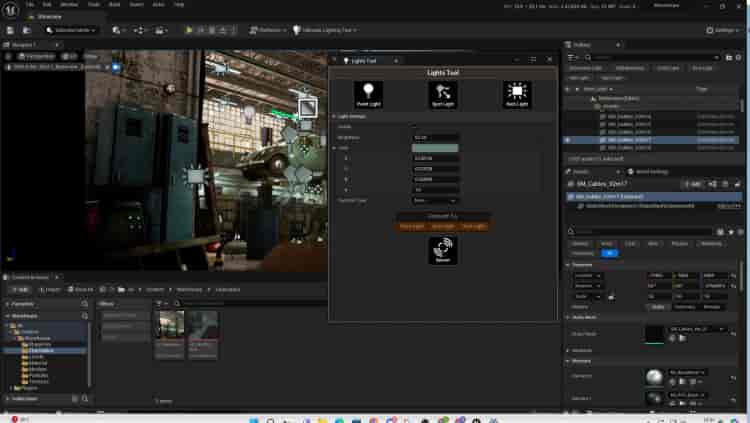Collapse the Transform section in Details

click(x=568, y=265)
